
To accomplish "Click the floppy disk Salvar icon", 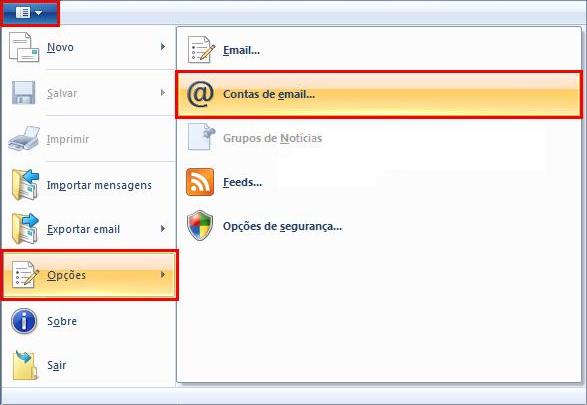I will click(24, 92).
